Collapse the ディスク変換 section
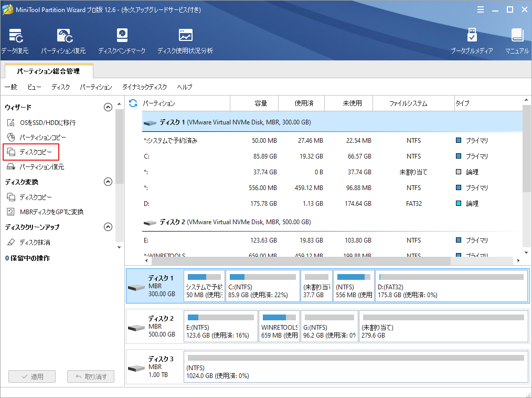 pos(108,182)
